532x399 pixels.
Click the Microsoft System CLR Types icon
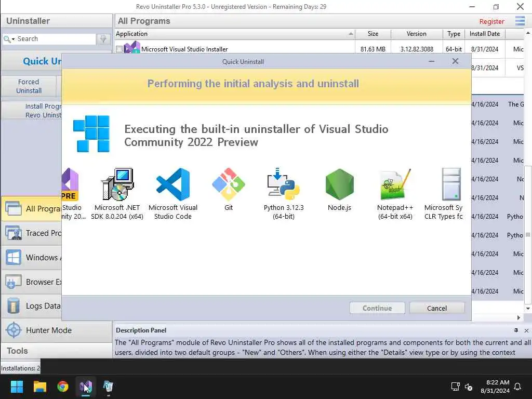(451, 184)
